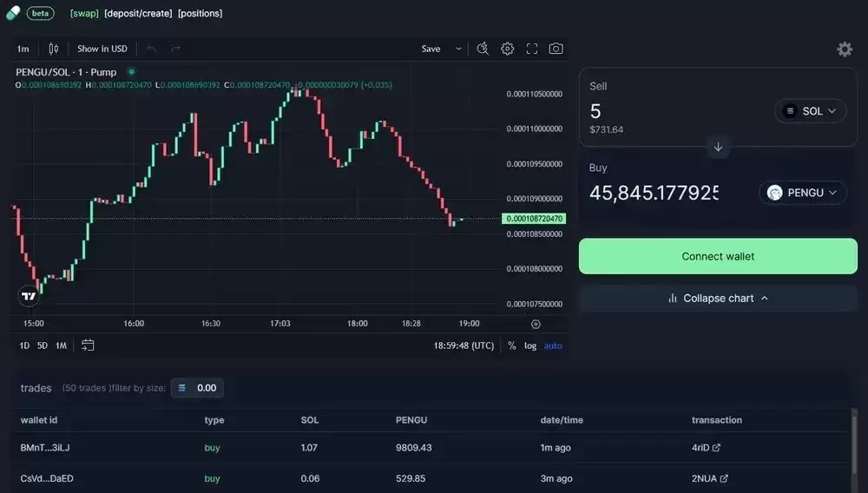Click the quick search icon in chart toolbar
Screen dimensions: 868x493
coord(483,49)
